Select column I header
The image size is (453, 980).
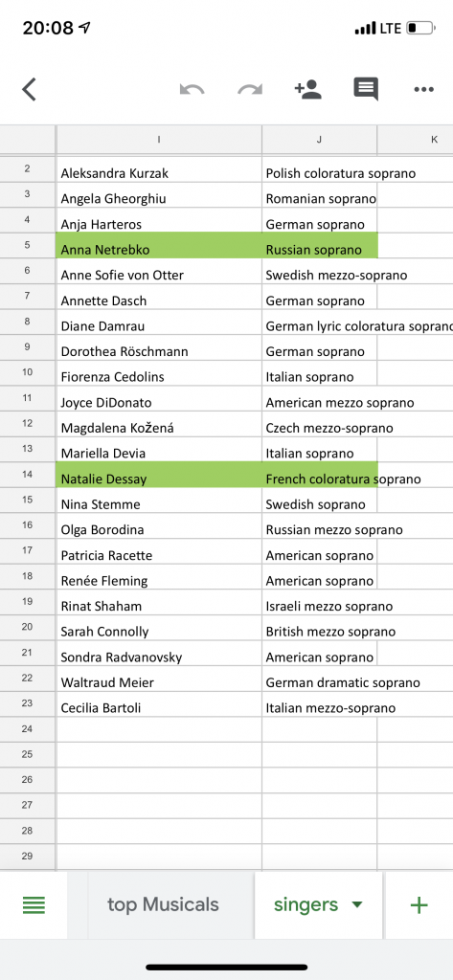pos(159,140)
